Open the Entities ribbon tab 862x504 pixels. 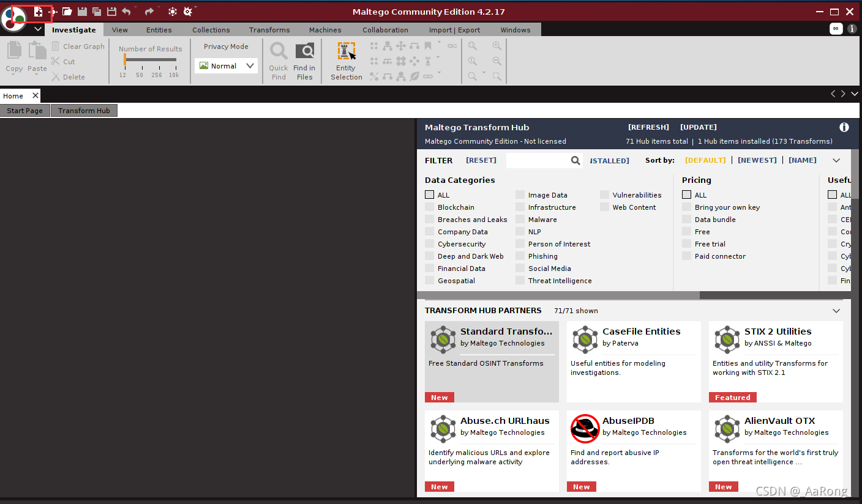click(159, 29)
